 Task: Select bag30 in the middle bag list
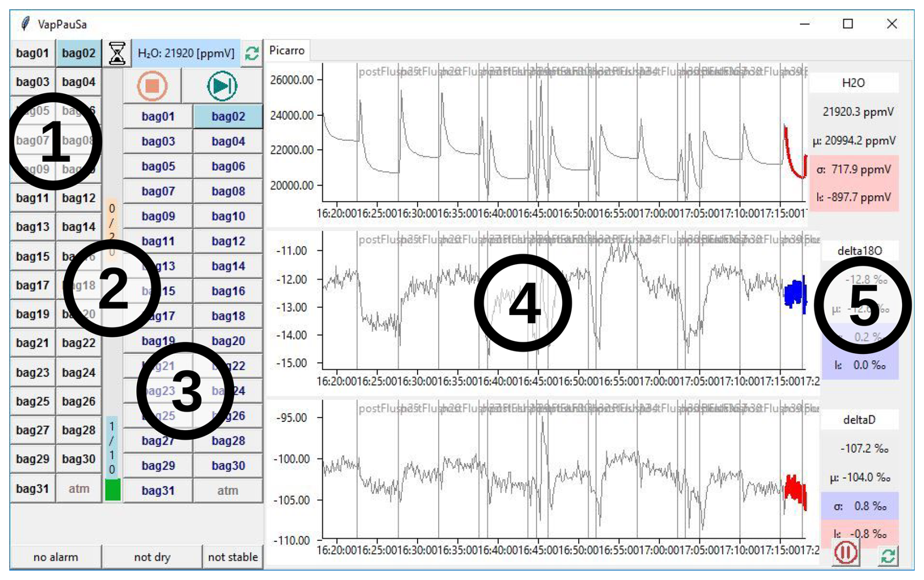coord(228,466)
